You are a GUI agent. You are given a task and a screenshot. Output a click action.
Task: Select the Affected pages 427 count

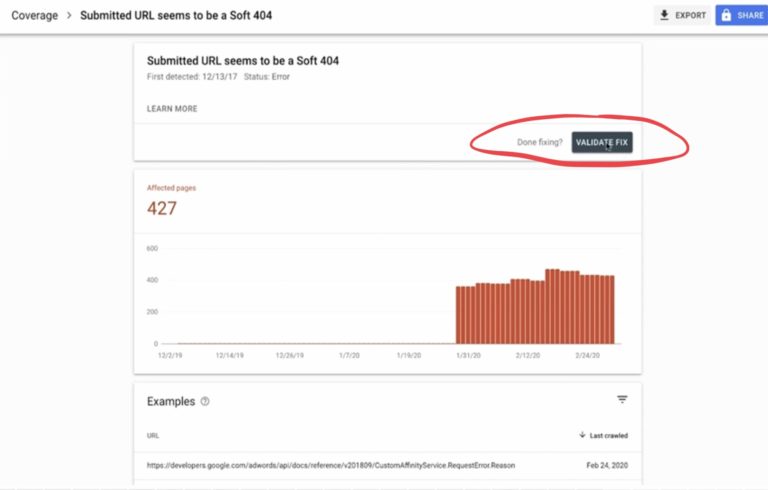tap(162, 208)
